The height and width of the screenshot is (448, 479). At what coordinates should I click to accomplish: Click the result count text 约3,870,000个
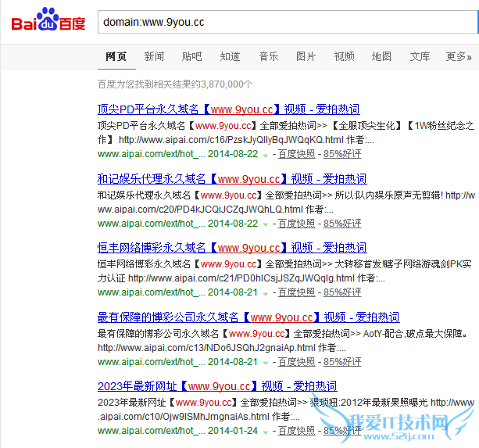pyautogui.click(x=222, y=84)
